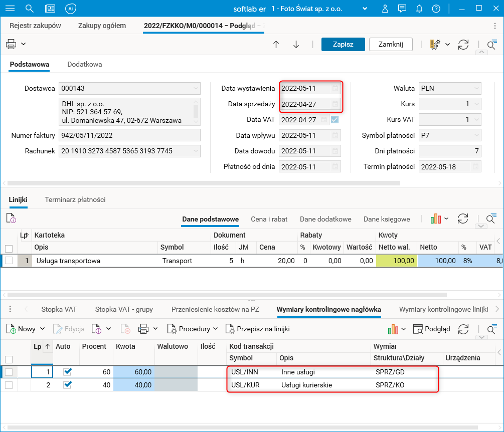Open the Stopka VAT tab

(59, 309)
